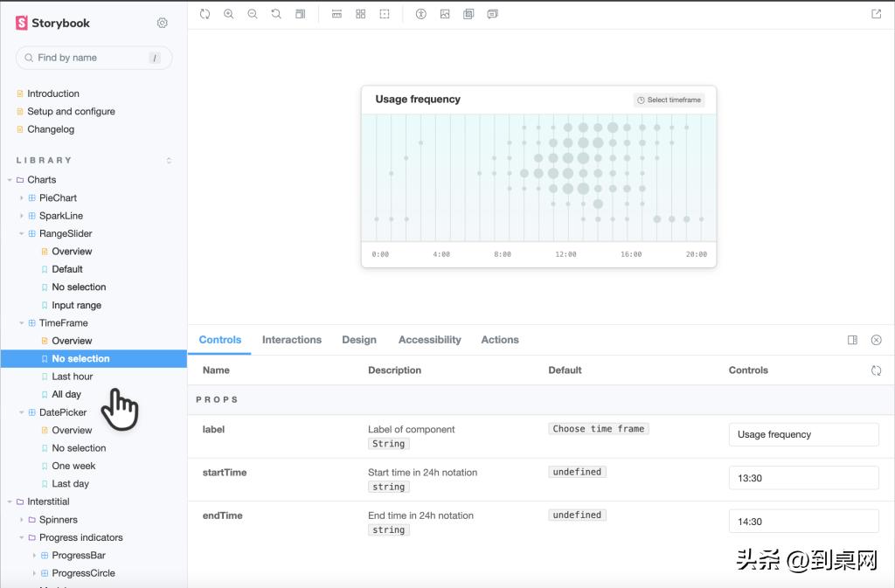Screen dimensions: 895x588
Task: Zoom out of the story preview
Action: coord(253,14)
